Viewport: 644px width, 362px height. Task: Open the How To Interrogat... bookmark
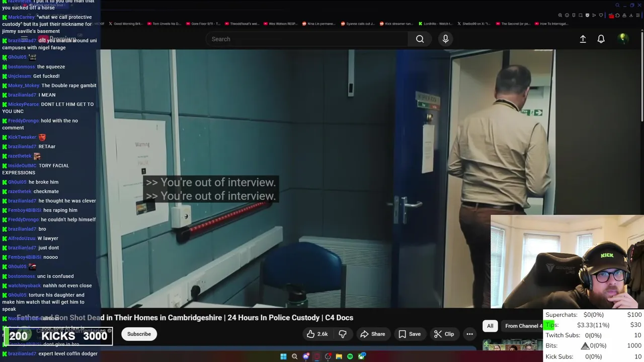coord(551,24)
